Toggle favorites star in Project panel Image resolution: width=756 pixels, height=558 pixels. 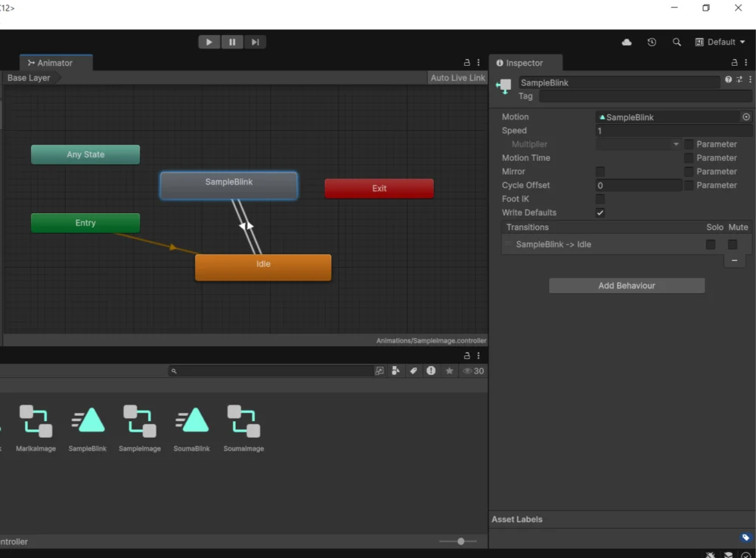(450, 371)
